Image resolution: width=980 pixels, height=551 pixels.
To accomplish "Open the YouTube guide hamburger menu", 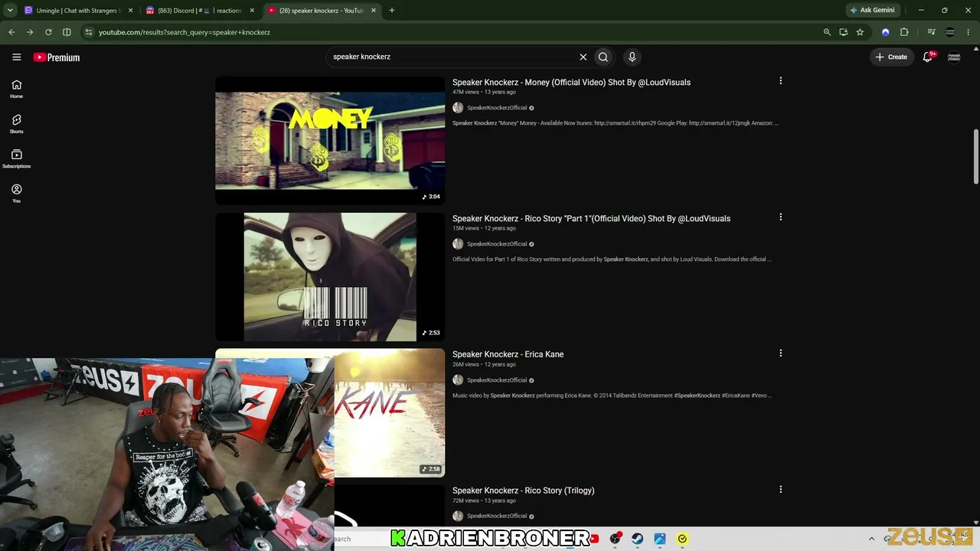I will pyautogui.click(x=16, y=57).
